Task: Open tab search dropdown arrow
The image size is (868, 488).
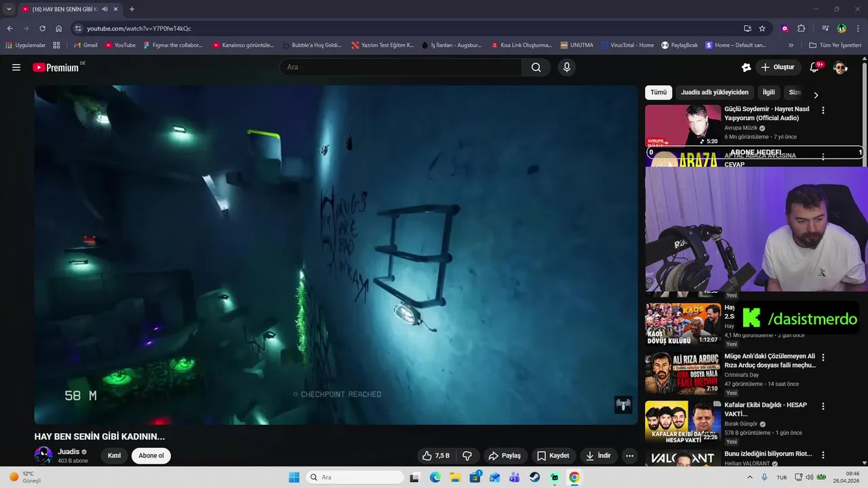Action: click(9, 9)
